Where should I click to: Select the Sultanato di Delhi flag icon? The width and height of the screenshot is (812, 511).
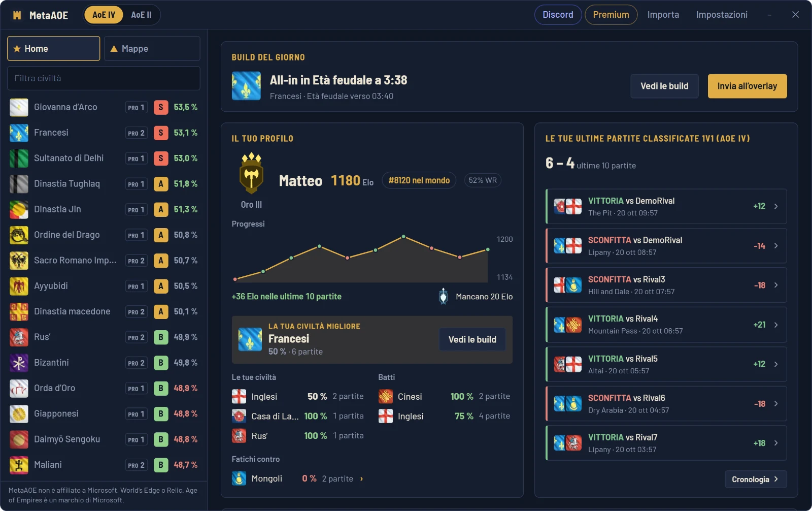pos(19,158)
